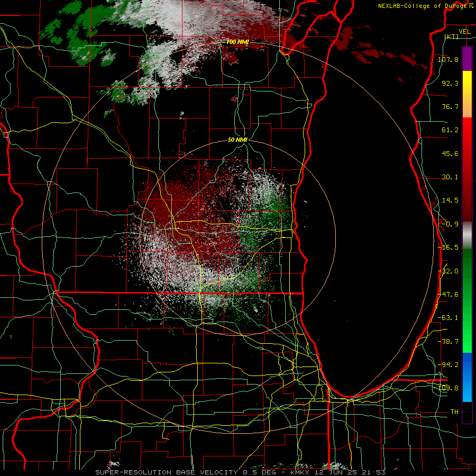This screenshot has width=476, height=476.
Task: Click the VEL legend title
Action: (x=464, y=32)
